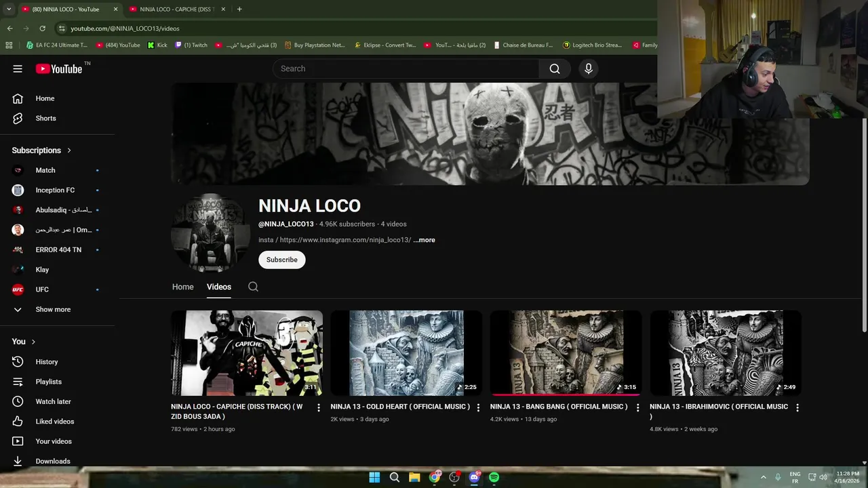Play the CAPICHE diss track thumbnail
Viewport: 868px width, 488px height.
247,353
